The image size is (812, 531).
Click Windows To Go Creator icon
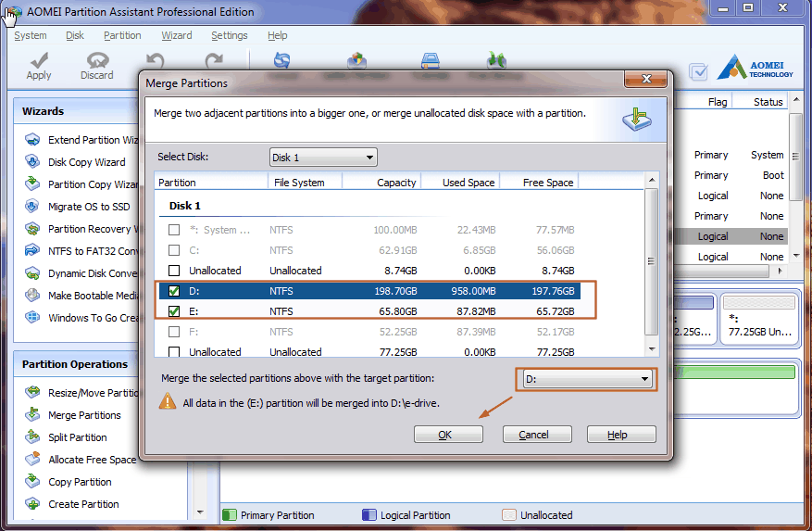(x=32, y=317)
